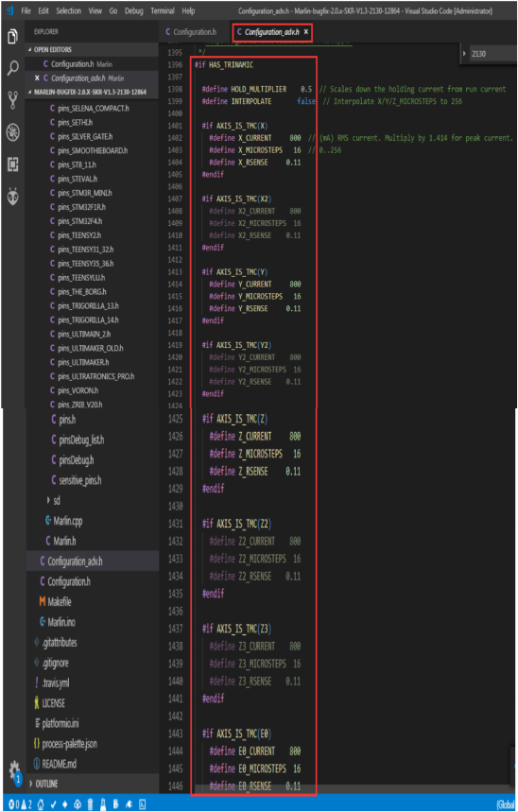Open the Explorer view in activity bar
Screen dimensions: 518x812
12,37
